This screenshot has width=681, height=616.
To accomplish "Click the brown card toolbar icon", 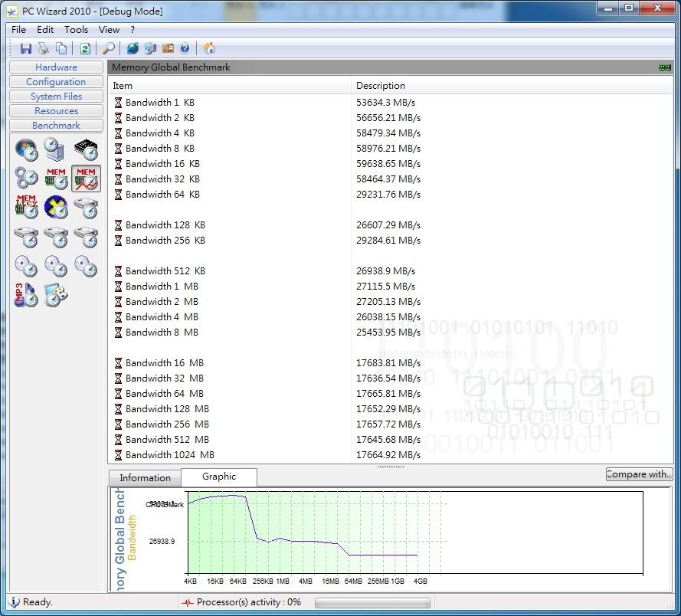I will (168, 48).
